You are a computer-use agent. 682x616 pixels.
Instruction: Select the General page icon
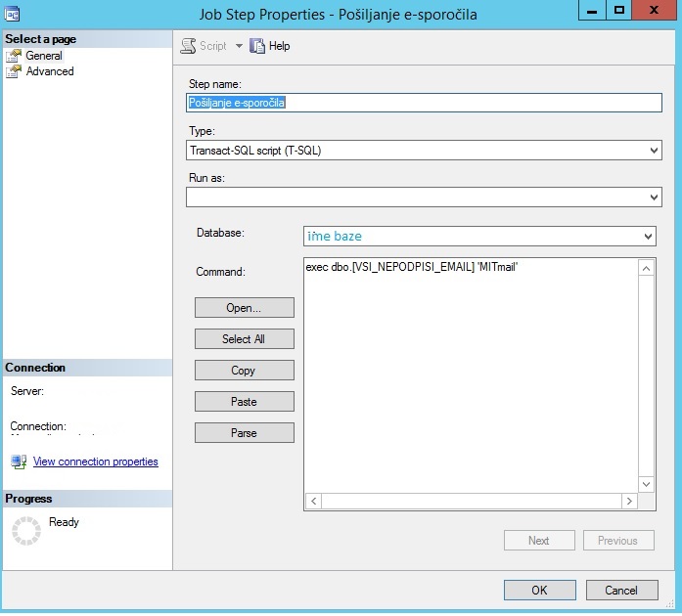click(14, 56)
